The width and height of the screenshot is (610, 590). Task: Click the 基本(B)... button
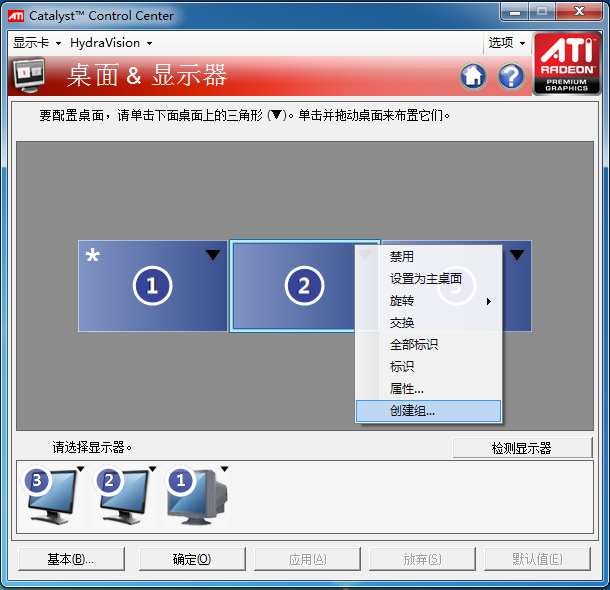(x=72, y=559)
